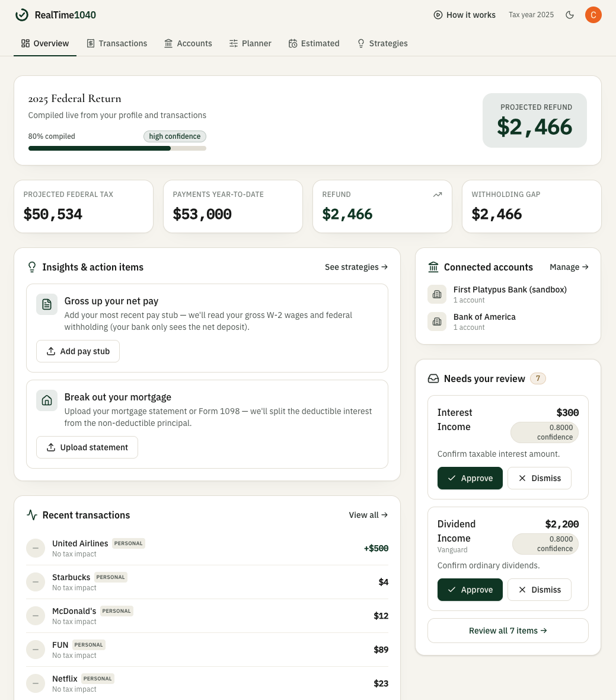Screen dimensions: 616x700
Task: Open Review all 7 items
Action: click(508, 631)
